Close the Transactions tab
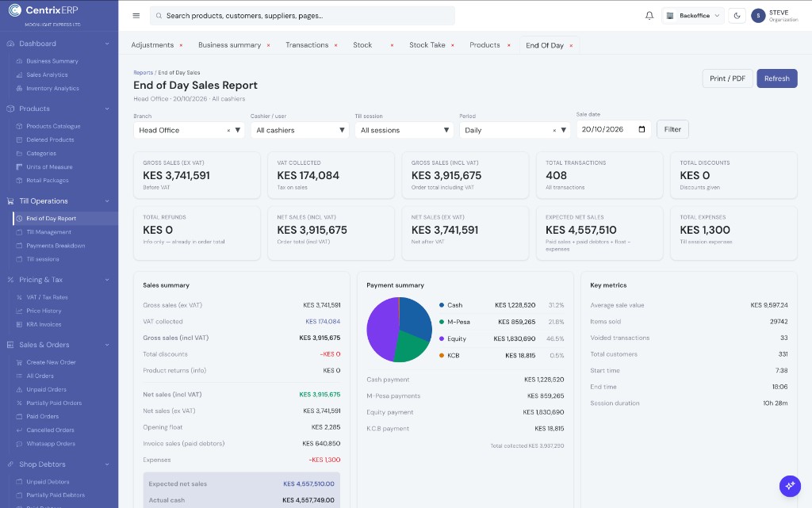The height and width of the screenshot is (508, 812). (335, 45)
